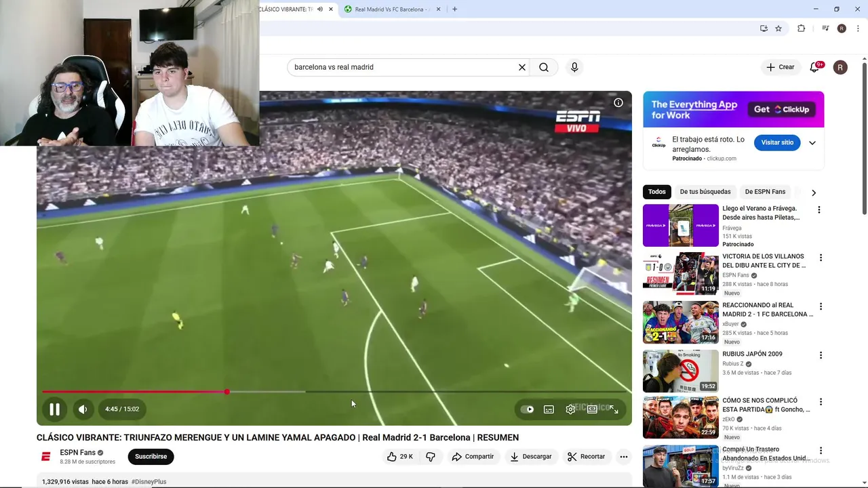Enter fullscreen mode
Image resolution: width=868 pixels, height=488 pixels.
point(614,409)
